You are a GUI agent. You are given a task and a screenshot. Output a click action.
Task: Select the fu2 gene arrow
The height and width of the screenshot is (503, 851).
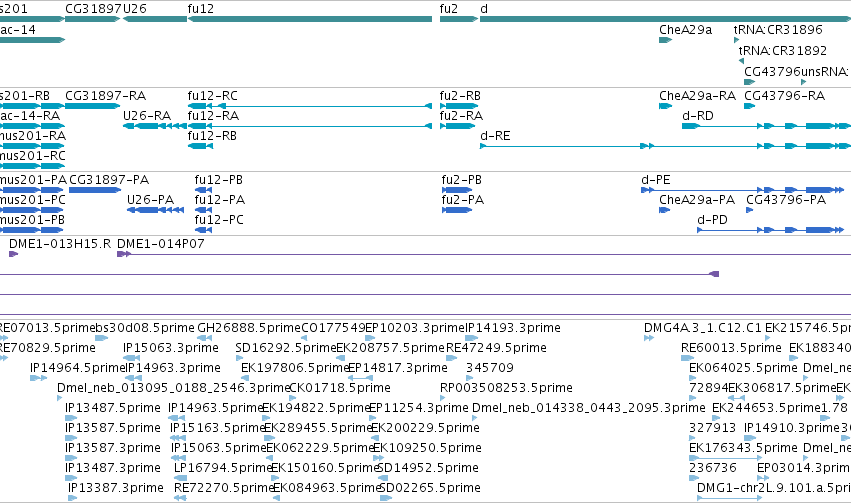click(x=459, y=19)
